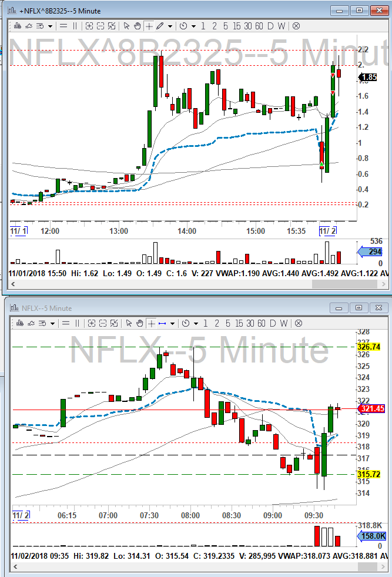Switch top chart to 30 minute interval
The image size is (392, 577).
pos(247,26)
